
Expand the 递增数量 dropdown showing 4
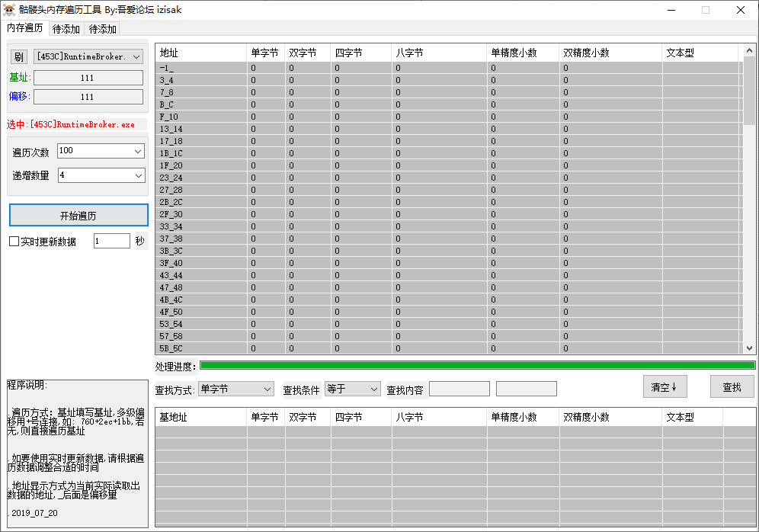pyautogui.click(x=101, y=175)
